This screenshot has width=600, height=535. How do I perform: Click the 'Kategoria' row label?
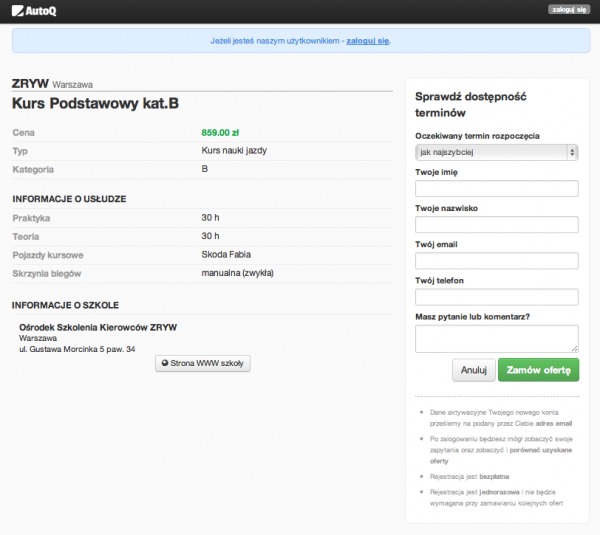pyautogui.click(x=33, y=170)
